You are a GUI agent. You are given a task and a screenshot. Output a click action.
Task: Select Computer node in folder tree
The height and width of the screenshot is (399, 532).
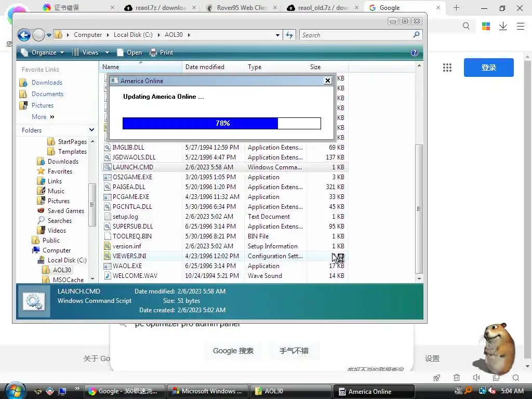click(x=56, y=250)
